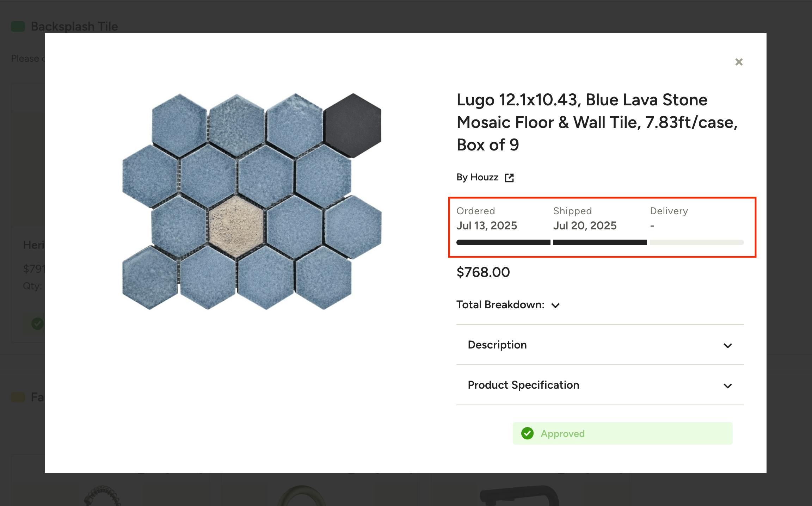This screenshot has width=812, height=506.
Task: Click the $768.00 price
Action: pyautogui.click(x=483, y=272)
